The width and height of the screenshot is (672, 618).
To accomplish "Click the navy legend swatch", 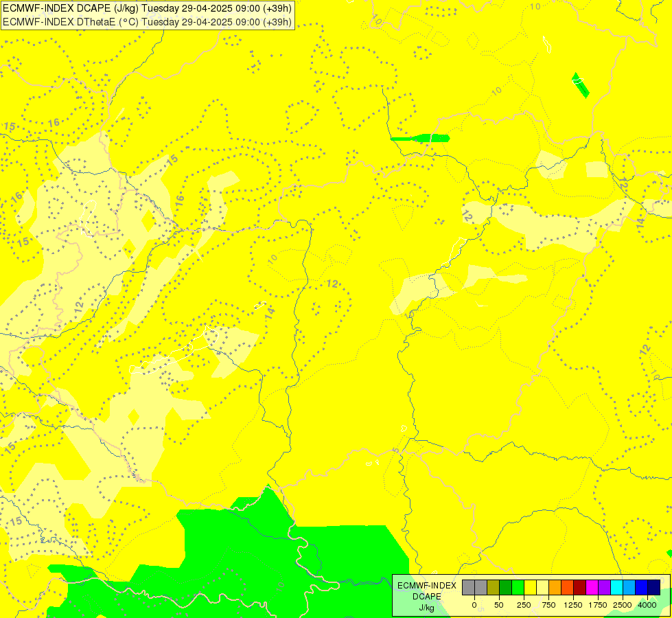I will pyautogui.click(x=654, y=588).
